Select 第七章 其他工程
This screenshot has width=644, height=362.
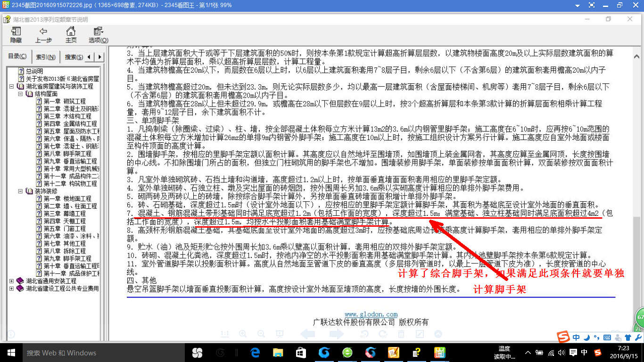[x=65, y=244]
